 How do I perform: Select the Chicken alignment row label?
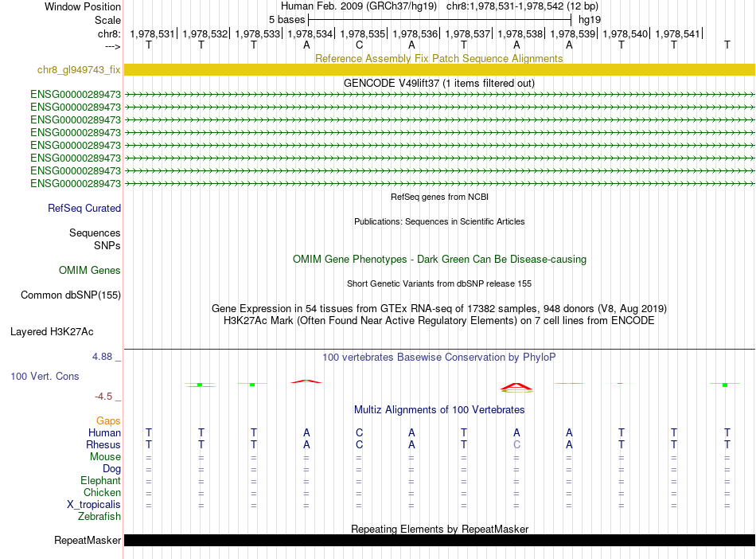click(x=102, y=492)
